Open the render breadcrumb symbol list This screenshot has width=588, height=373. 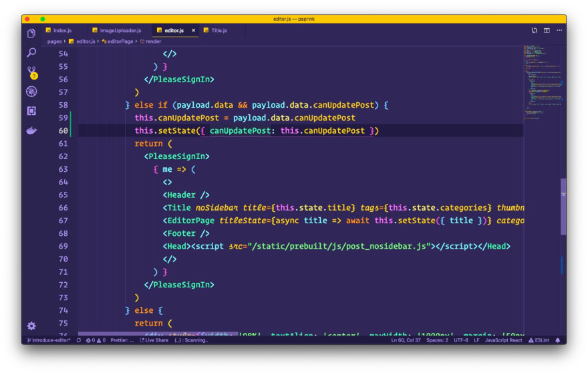pyautogui.click(x=150, y=41)
